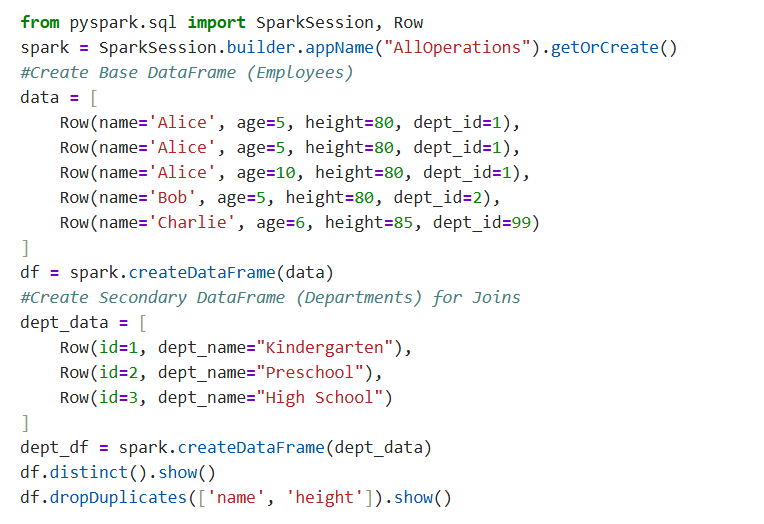This screenshot has width=764, height=524.
Task: Click closing bracket after High School row
Action: 25,423
